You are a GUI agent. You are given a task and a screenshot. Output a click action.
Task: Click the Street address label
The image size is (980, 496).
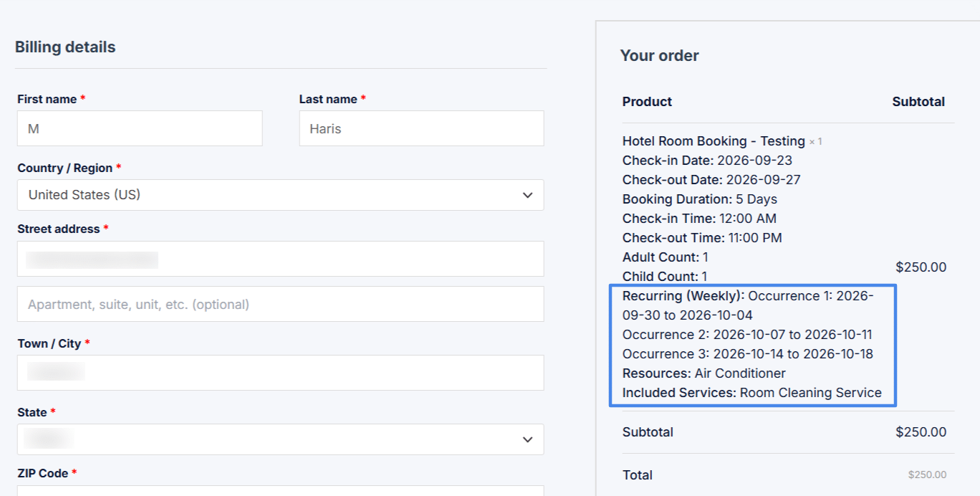[x=63, y=229]
